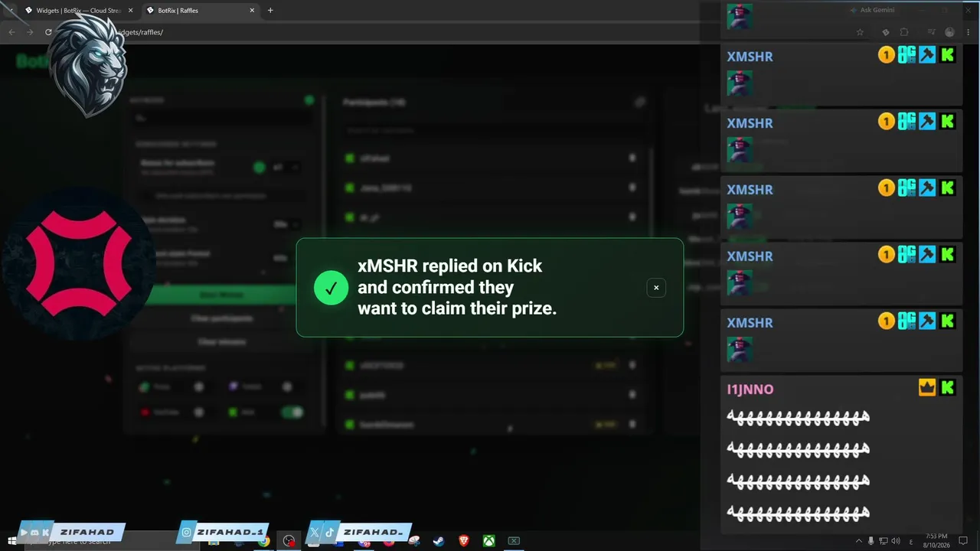Remove the first participant using its trash icon
This screenshot has height=551, width=980.
tap(632, 158)
